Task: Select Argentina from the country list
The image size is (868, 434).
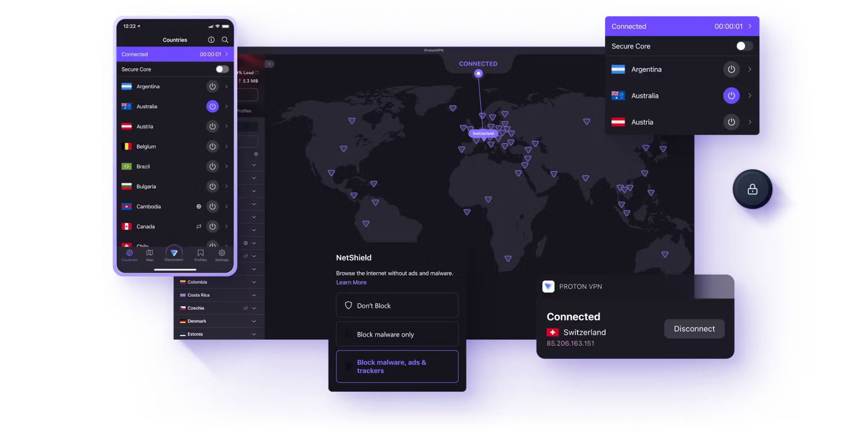Action: (148, 86)
